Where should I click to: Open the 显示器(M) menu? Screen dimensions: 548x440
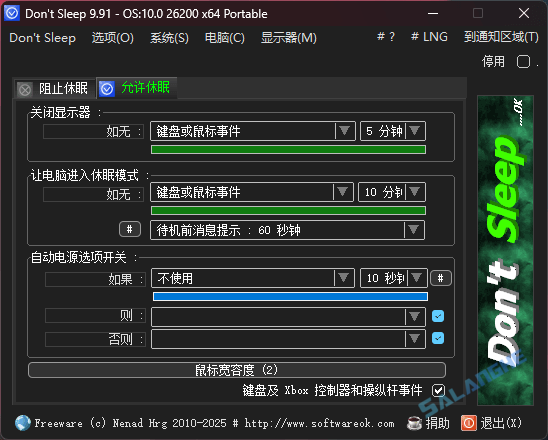click(289, 38)
